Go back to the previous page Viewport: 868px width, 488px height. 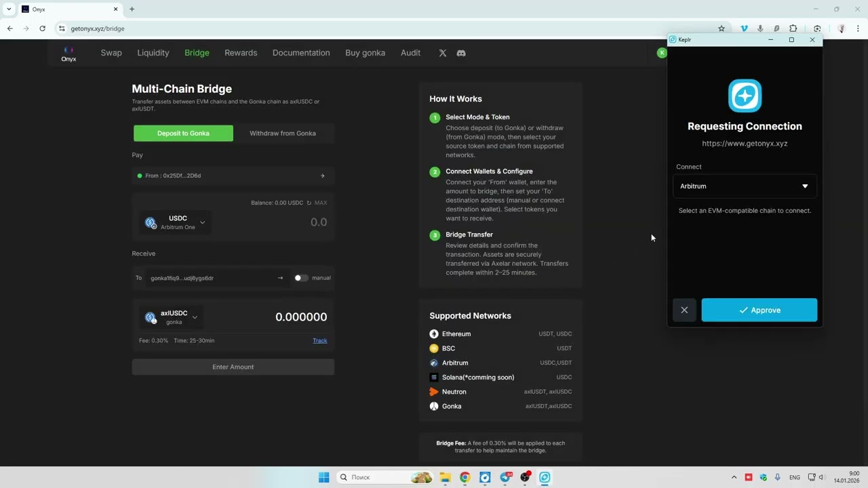(x=9, y=28)
